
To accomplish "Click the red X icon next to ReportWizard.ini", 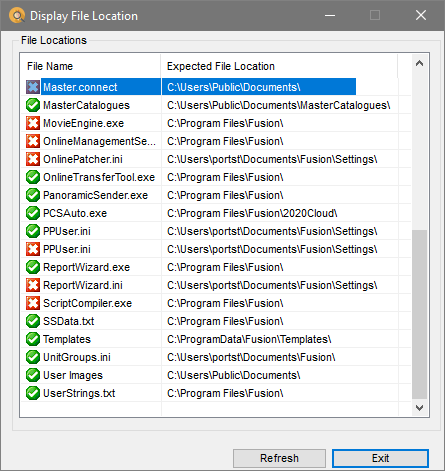I will click(33, 285).
